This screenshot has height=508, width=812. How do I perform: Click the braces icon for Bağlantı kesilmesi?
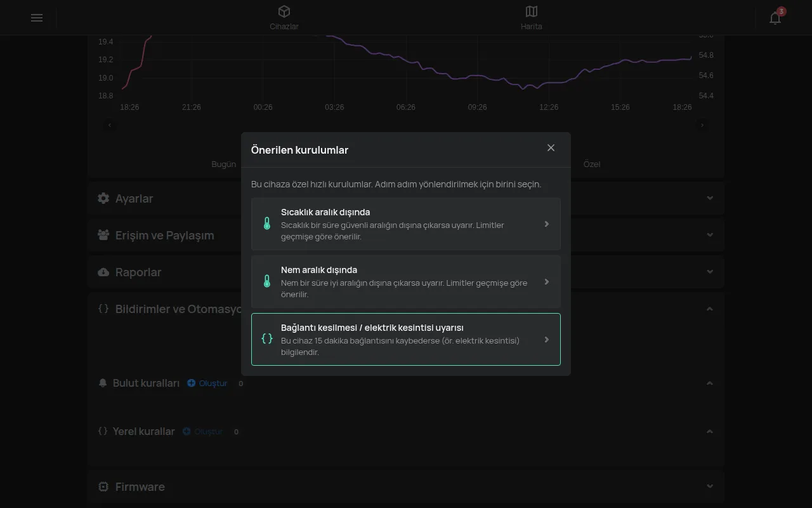click(267, 339)
